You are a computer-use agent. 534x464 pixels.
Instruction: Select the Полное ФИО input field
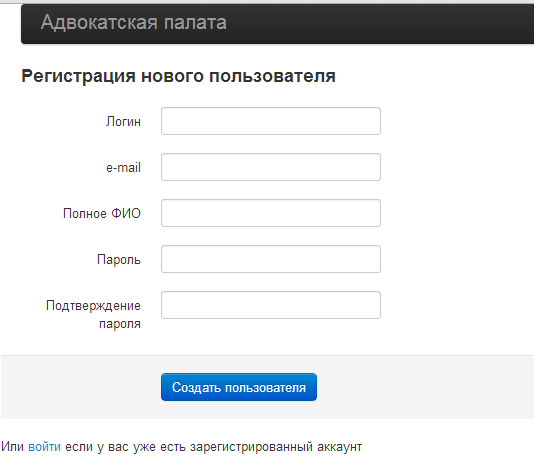[x=271, y=213]
